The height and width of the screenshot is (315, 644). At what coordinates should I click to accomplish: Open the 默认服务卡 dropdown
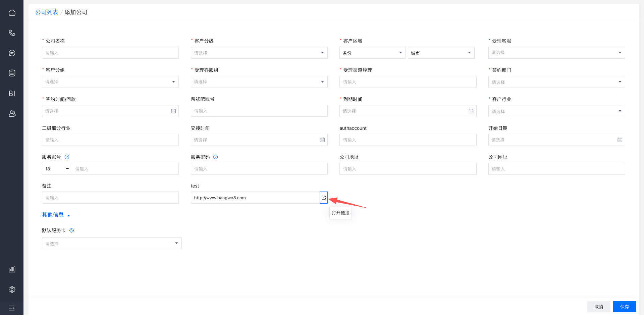point(112,243)
